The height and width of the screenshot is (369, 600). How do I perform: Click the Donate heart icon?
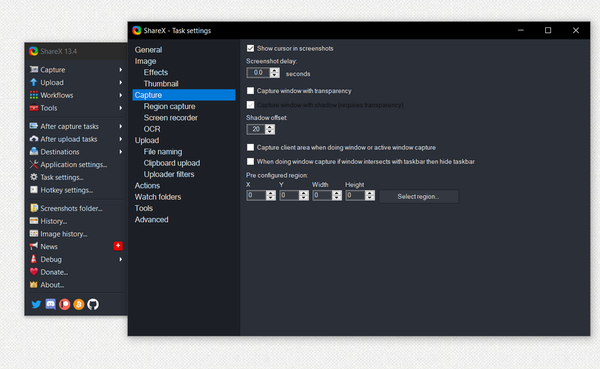[34, 272]
